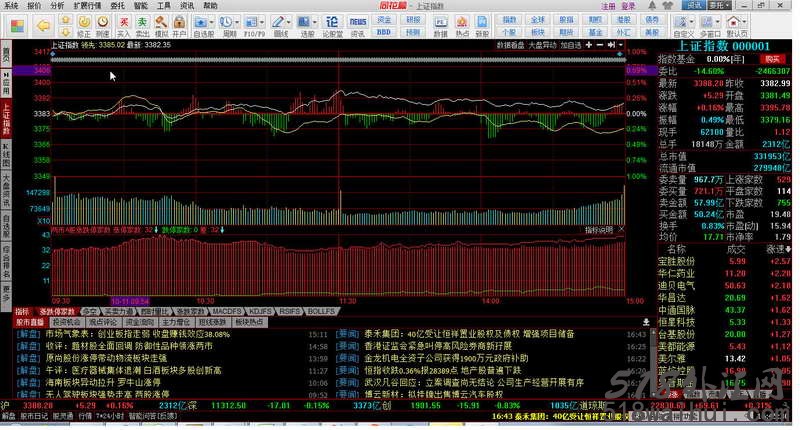
Task: Expand the F10/F9 dropdown arrow
Action: point(262,22)
